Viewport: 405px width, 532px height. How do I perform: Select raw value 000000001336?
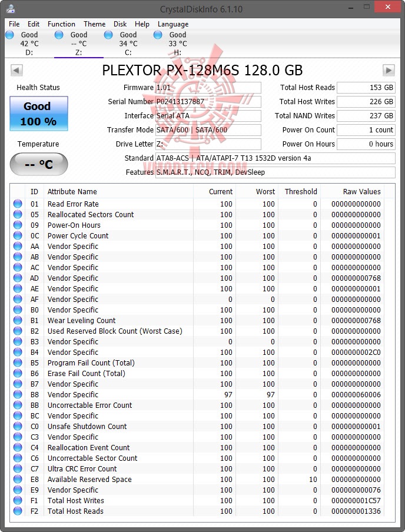point(356,511)
